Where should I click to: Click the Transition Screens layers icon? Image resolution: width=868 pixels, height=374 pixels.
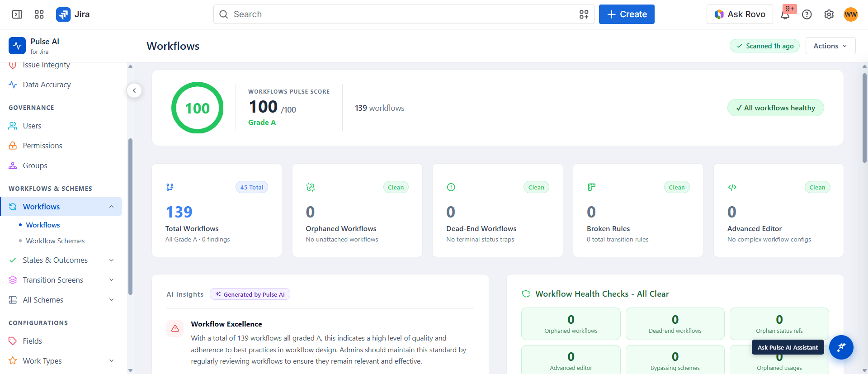coord(13,280)
